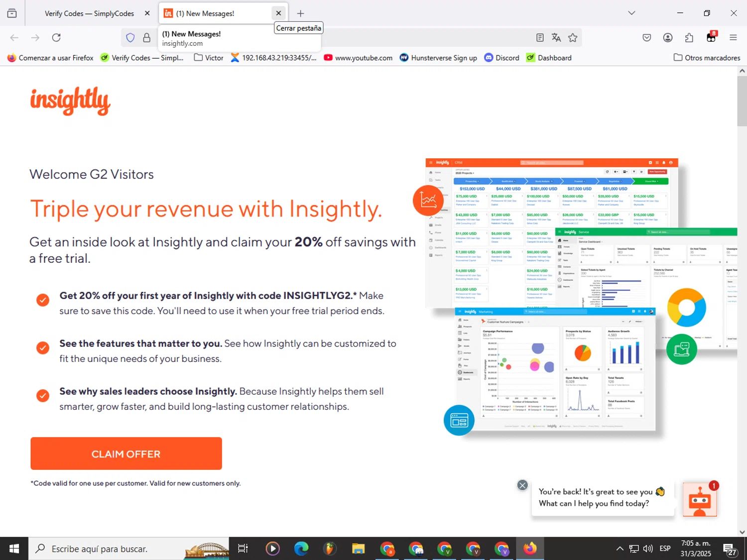Open the Discord bookmark
Image resolution: width=747 pixels, height=560 pixels.
click(501, 58)
